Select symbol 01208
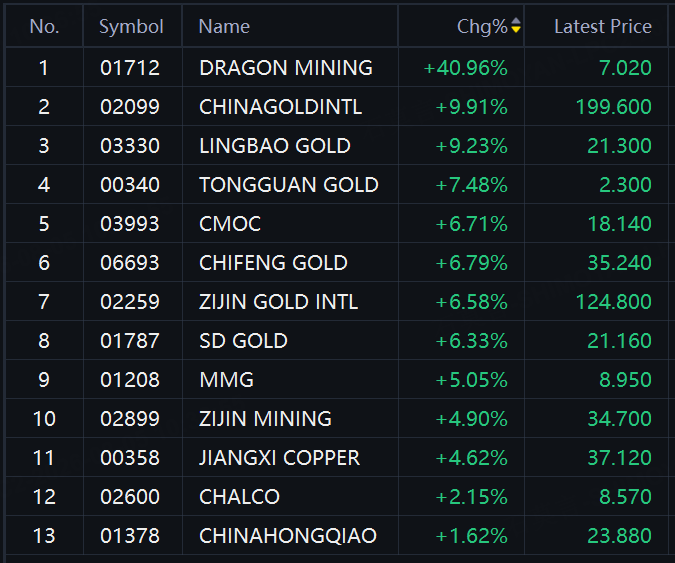675x563 pixels. [x=130, y=380]
